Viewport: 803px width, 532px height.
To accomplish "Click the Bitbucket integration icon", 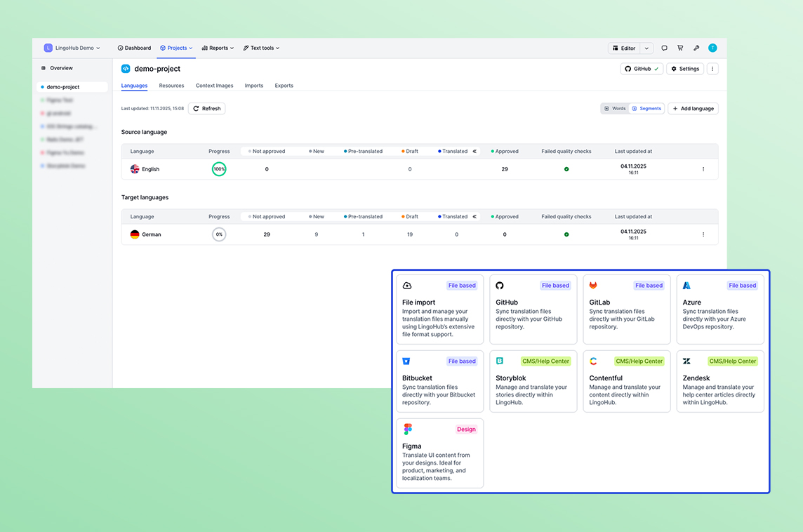I will coord(406,361).
